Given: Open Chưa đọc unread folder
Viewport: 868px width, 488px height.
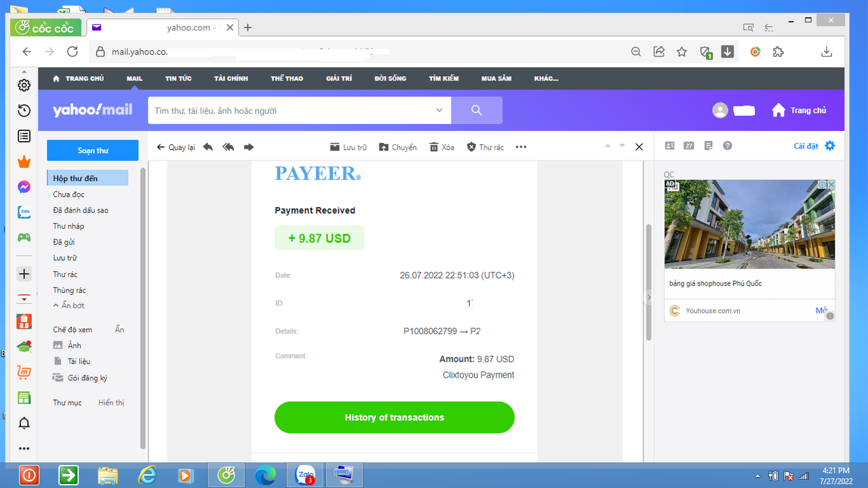Looking at the screenshot, I should (x=68, y=195).
